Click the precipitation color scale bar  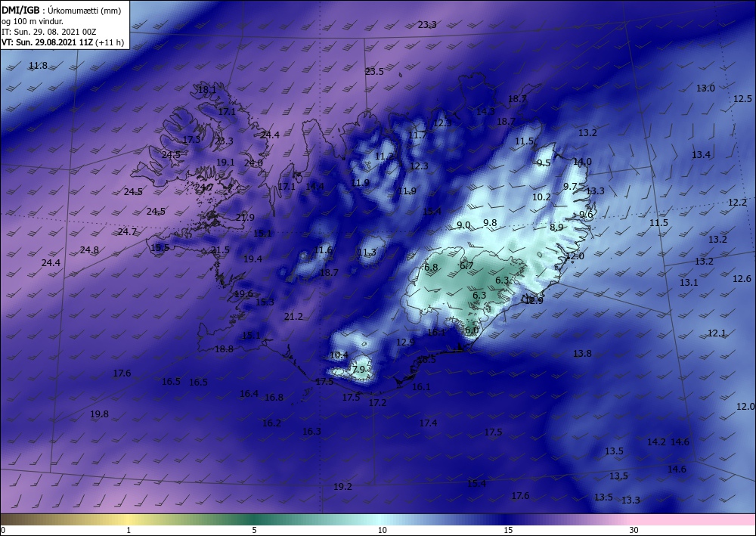point(378,519)
